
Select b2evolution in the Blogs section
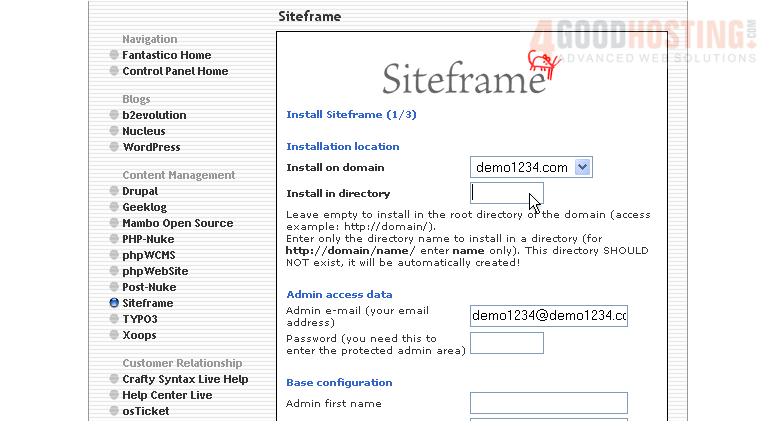point(154,115)
